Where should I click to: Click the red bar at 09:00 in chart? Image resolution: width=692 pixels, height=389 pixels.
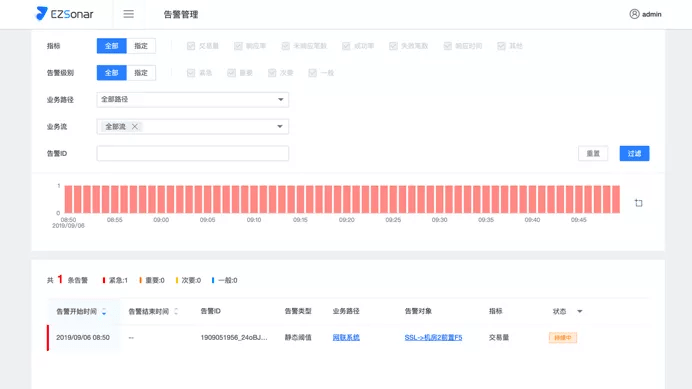[161, 199]
